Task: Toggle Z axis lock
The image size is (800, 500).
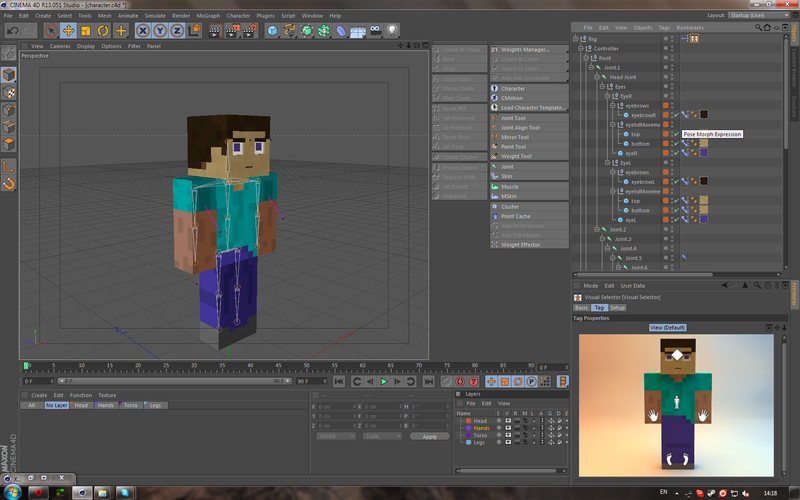Action: tap(177, 31)
